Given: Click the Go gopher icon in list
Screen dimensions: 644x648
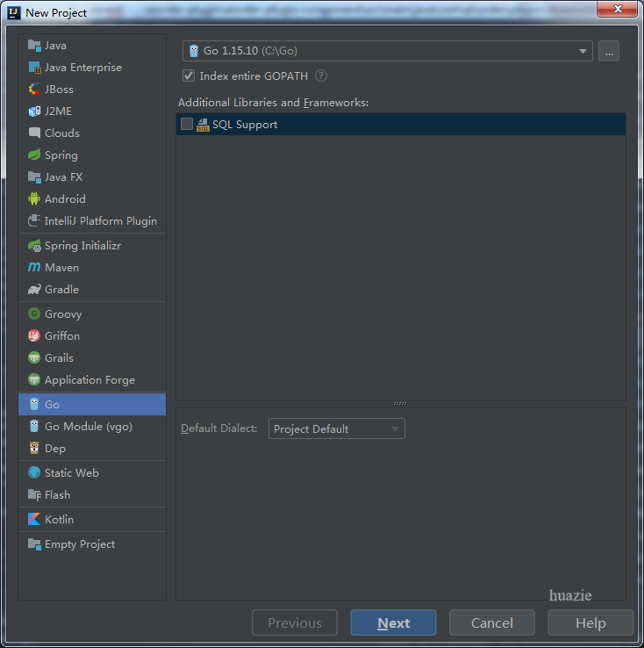Looking at the screenshot, I should coord(34,404).
